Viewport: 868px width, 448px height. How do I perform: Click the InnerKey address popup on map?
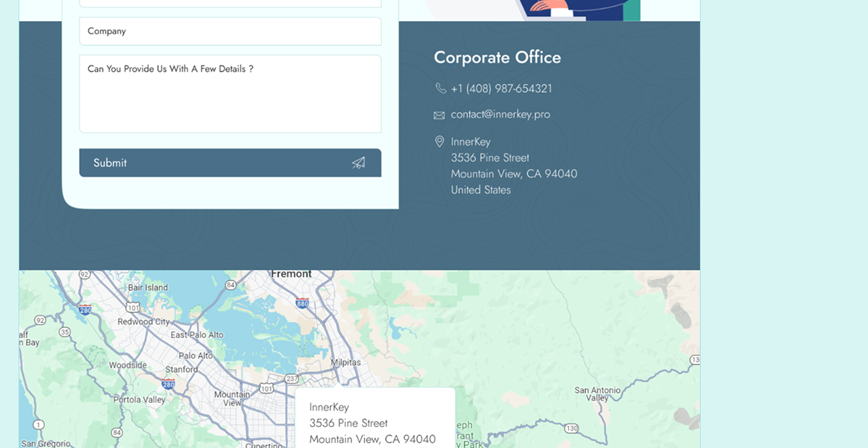point(374,423)
